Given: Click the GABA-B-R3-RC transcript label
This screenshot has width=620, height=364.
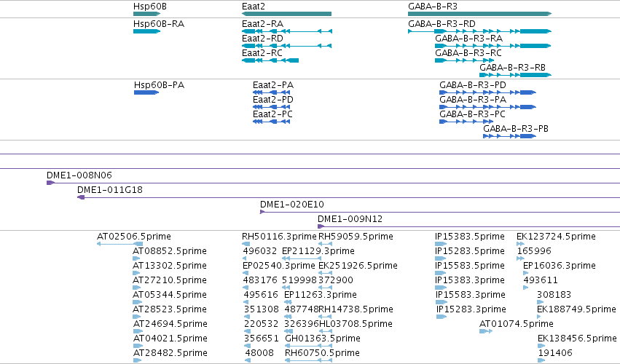Looking at the screenshot, I should 468,53.
